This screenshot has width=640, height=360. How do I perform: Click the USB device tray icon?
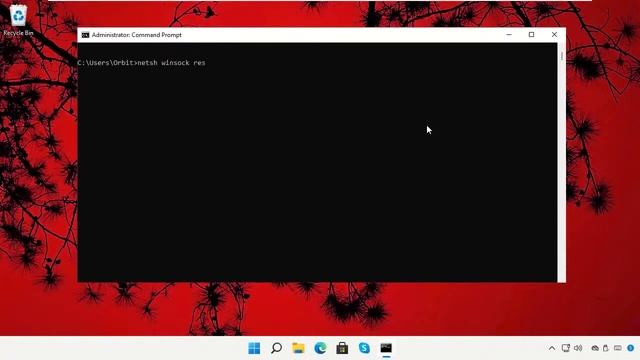tap(606, 348)
